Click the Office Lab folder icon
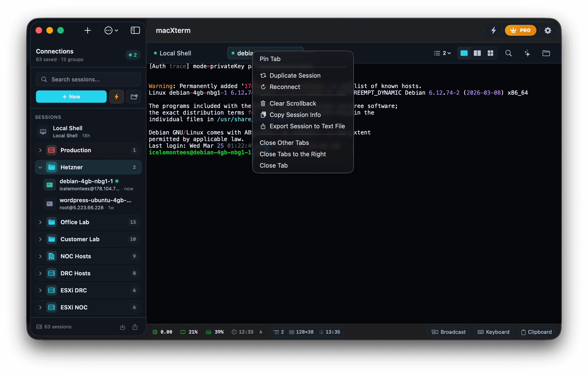The width and height of the screenshot is (588, 375). 52,222
